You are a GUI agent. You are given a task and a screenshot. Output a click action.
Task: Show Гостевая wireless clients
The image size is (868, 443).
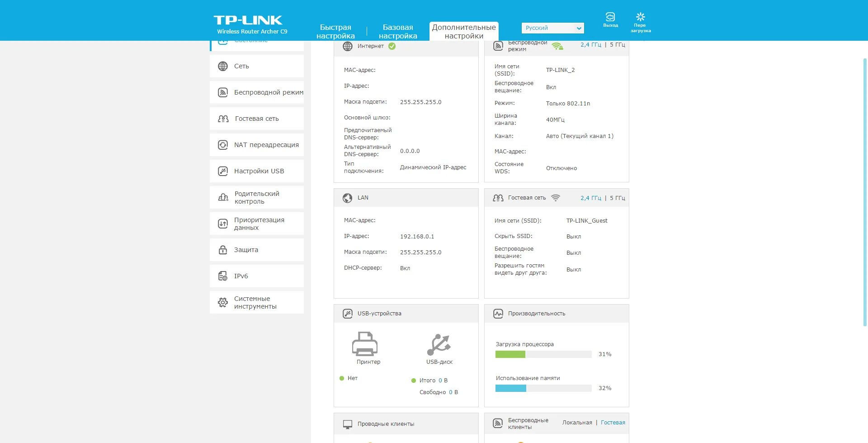tap(613, 423)
